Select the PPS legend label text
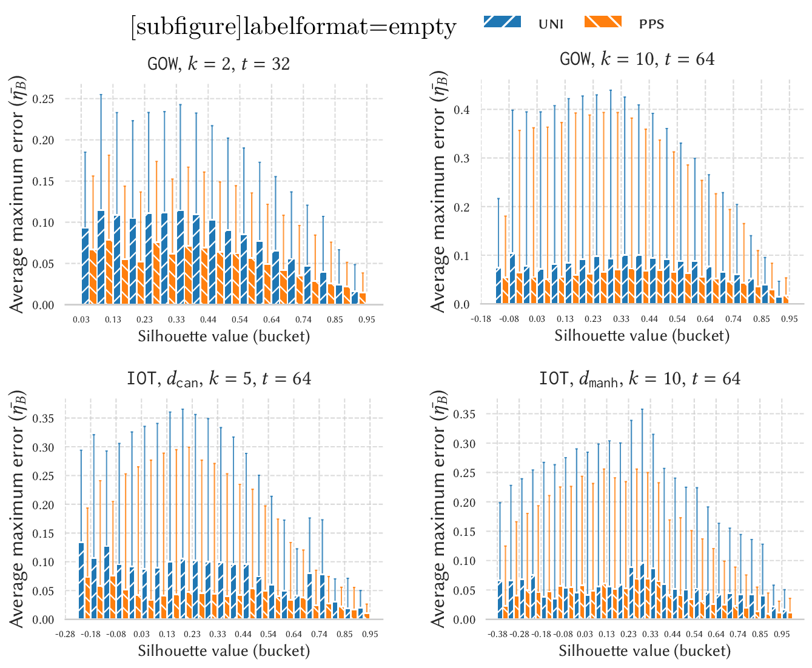812x668 pixels. 651,24
